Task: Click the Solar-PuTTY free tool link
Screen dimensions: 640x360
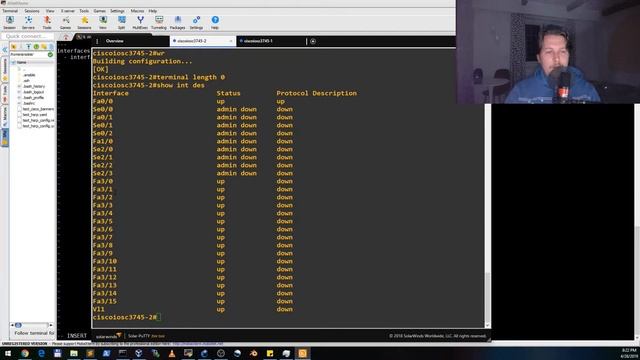Action: tap(158, 336)
